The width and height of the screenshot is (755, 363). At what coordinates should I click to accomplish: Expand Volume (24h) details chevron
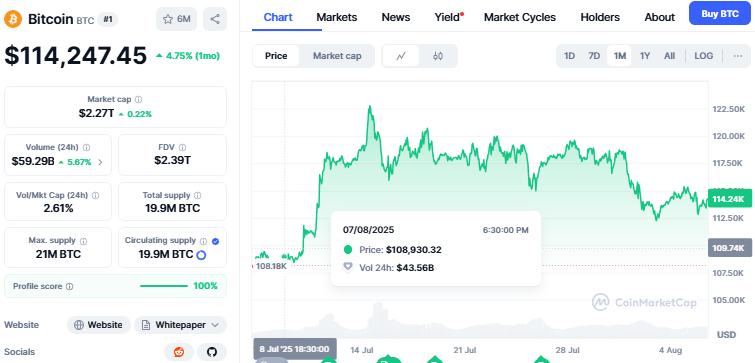pyautogui.click(x=100, y=162)
